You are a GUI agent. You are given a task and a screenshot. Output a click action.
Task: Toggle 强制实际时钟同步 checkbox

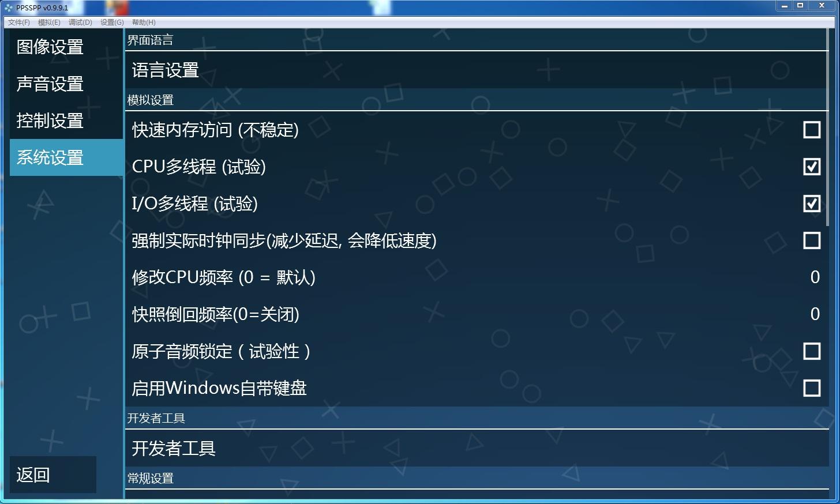click(811, 240)
